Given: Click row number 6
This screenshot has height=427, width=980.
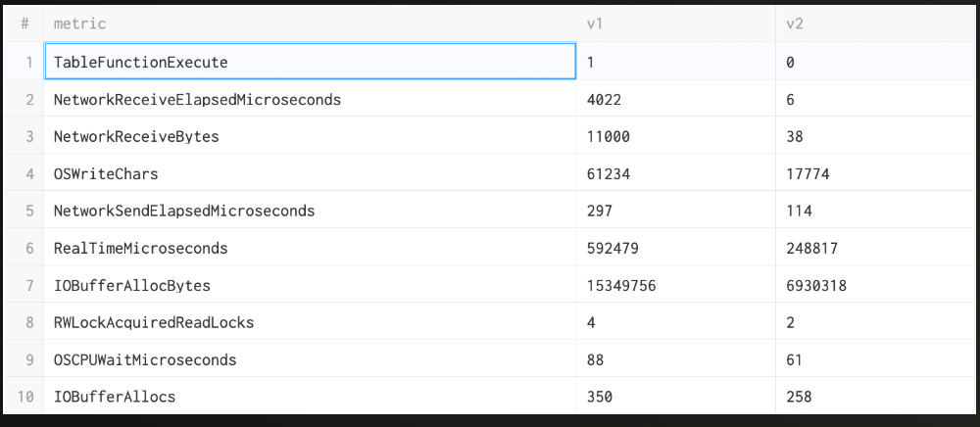Looking at the screenshot, I should 24,248.
